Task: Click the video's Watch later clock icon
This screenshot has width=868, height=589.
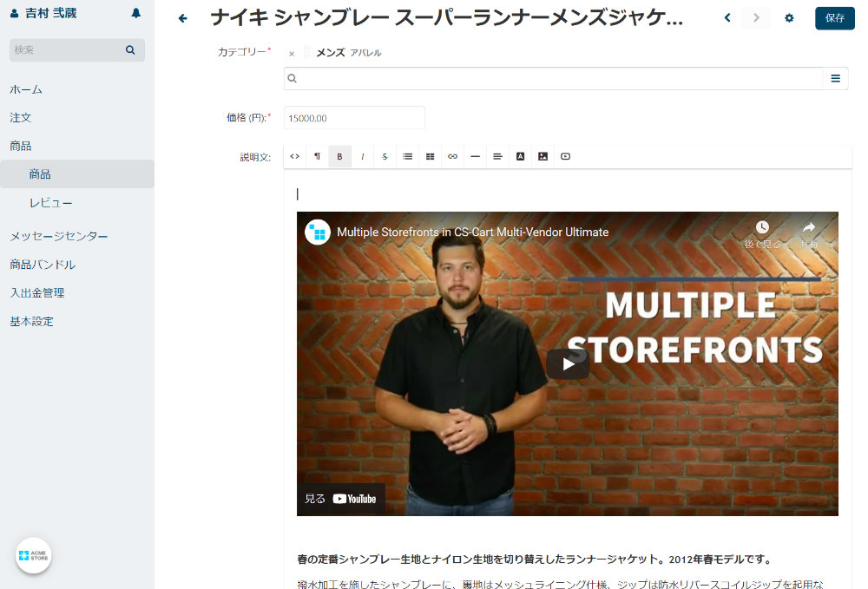Action: [762, 226]
